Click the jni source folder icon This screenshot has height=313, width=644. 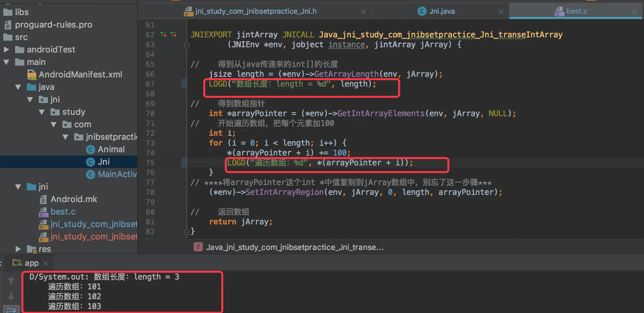coord(32,187)
